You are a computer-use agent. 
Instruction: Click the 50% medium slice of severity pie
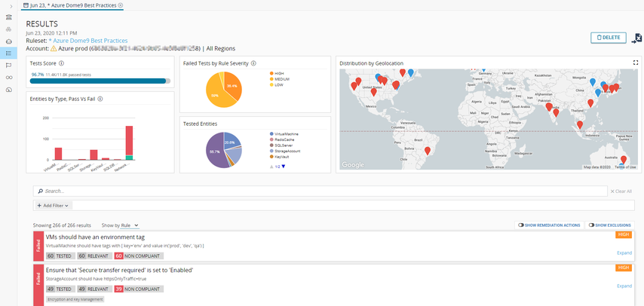(x=216, y=94)
